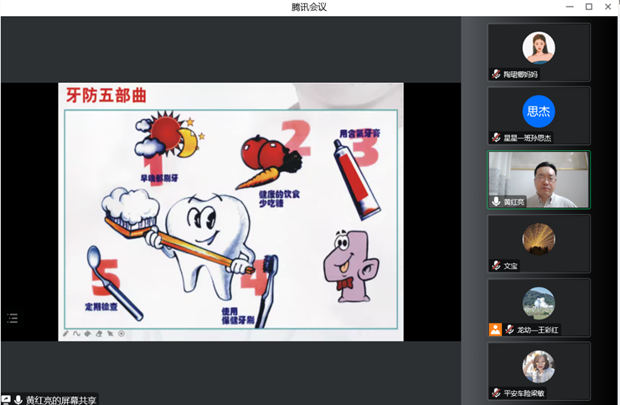Click the muted mic icon beside 文宝
620x405 pixels.
[495, 265]
